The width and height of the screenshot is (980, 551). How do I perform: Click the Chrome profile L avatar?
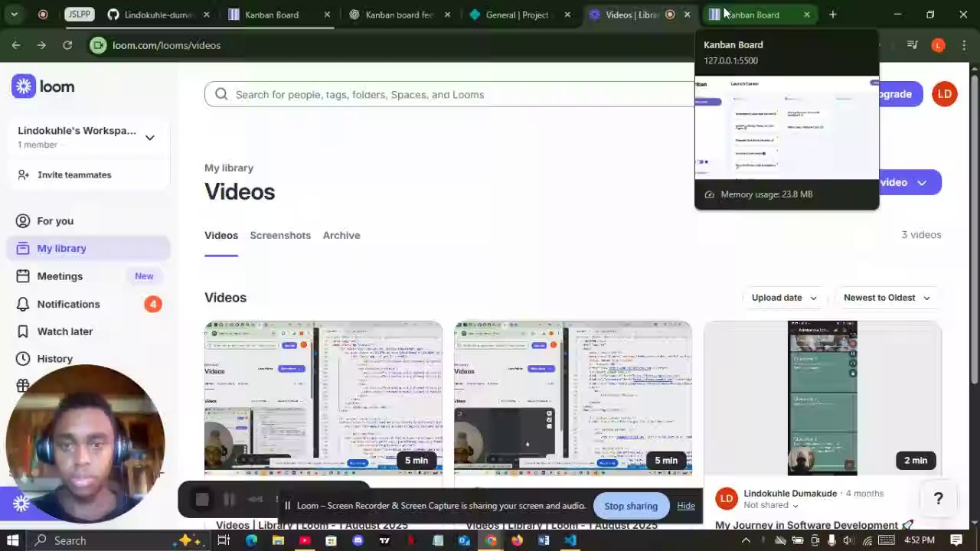point(938,45)
